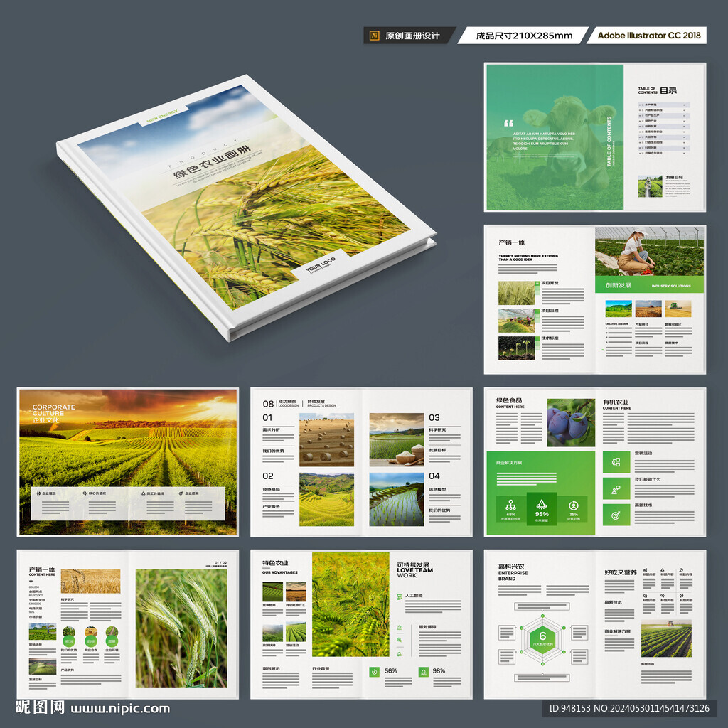Click the 核心价值观 icon in the culture panel
Screen dimensions: 728x728
pos(85,493)
